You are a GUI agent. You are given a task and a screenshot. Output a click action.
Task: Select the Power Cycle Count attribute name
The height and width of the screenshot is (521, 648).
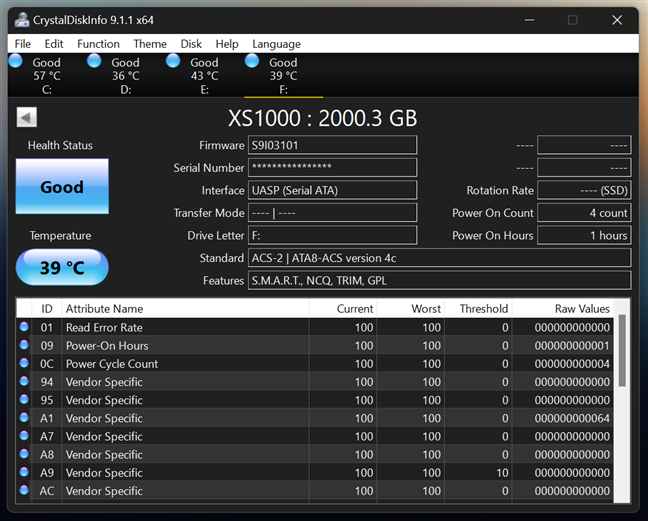point(112,364)
